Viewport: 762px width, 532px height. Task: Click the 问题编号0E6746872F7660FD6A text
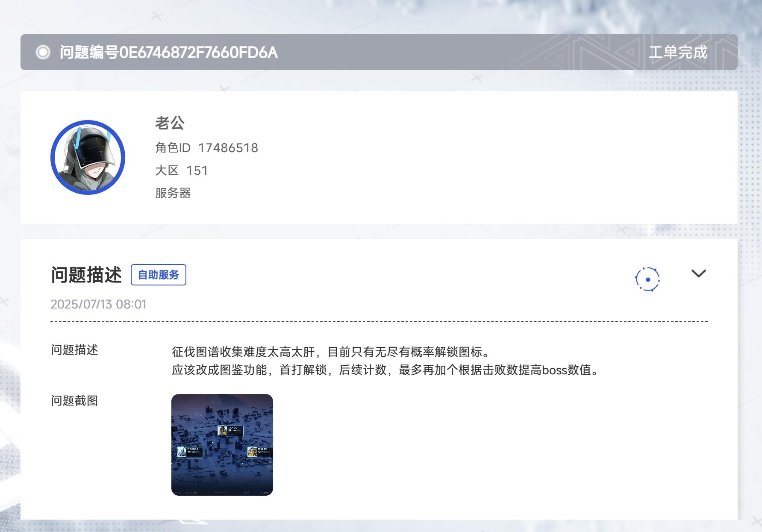169,52
